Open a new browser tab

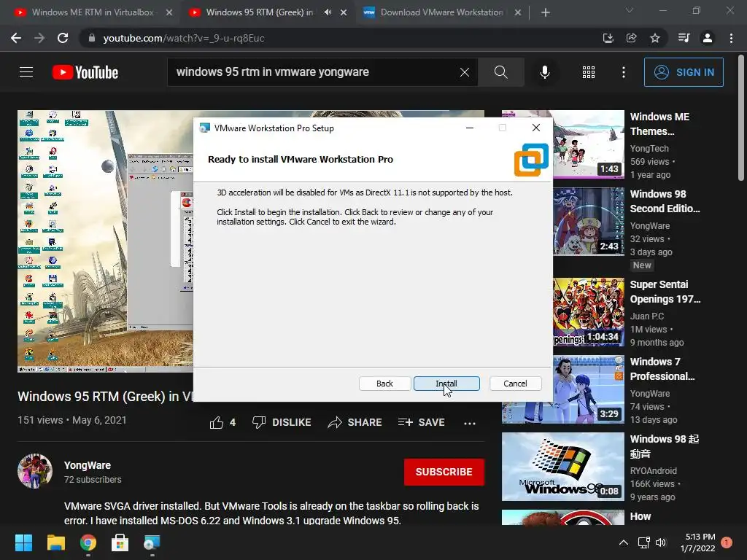coord(546,12)
